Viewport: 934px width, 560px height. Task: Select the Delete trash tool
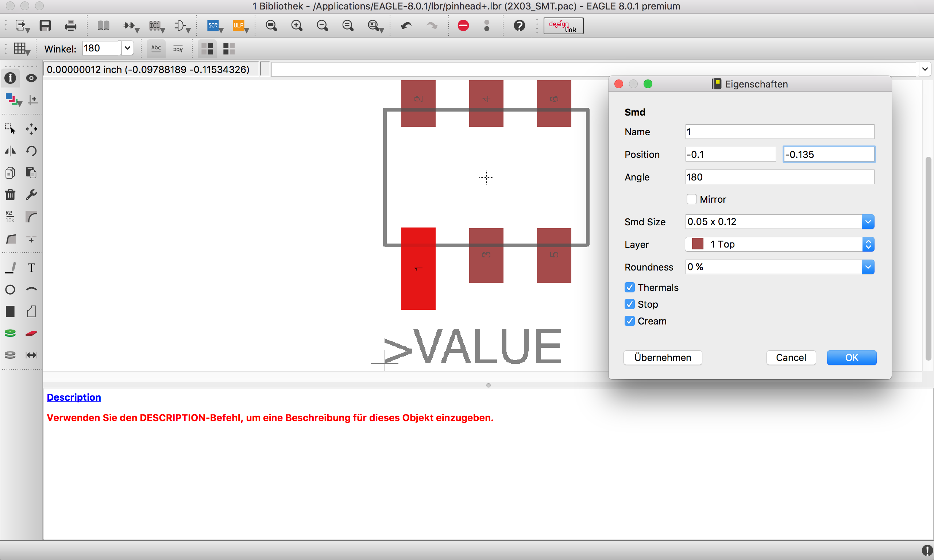(10, 195)
